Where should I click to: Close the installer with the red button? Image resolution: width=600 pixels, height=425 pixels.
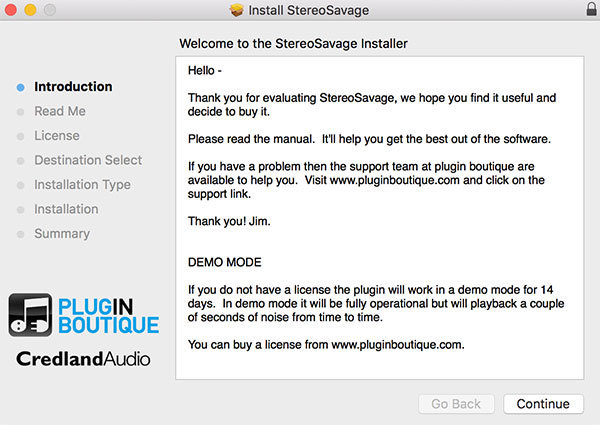(11, 10)
